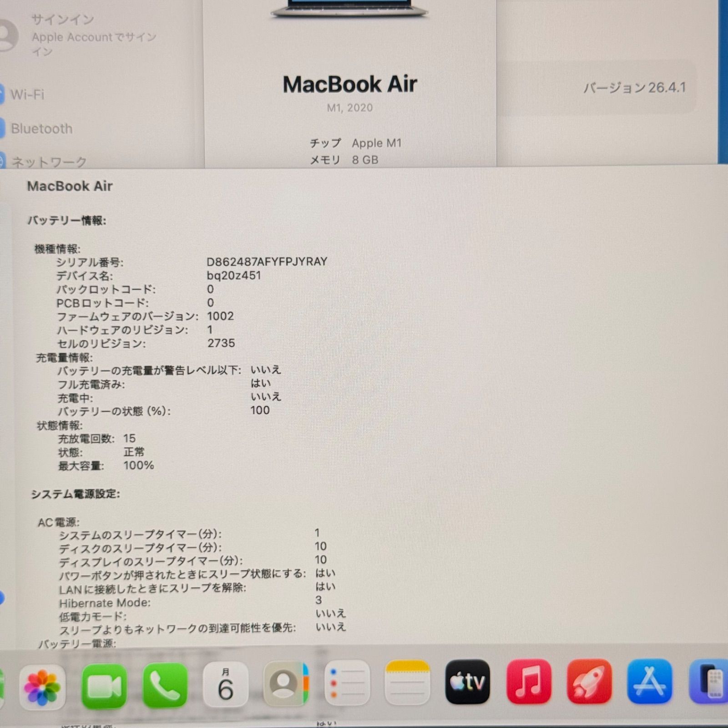Select ネットワーク in the Settings sidebar
Screen dimensions: 728x728
(x=49, y=162)
